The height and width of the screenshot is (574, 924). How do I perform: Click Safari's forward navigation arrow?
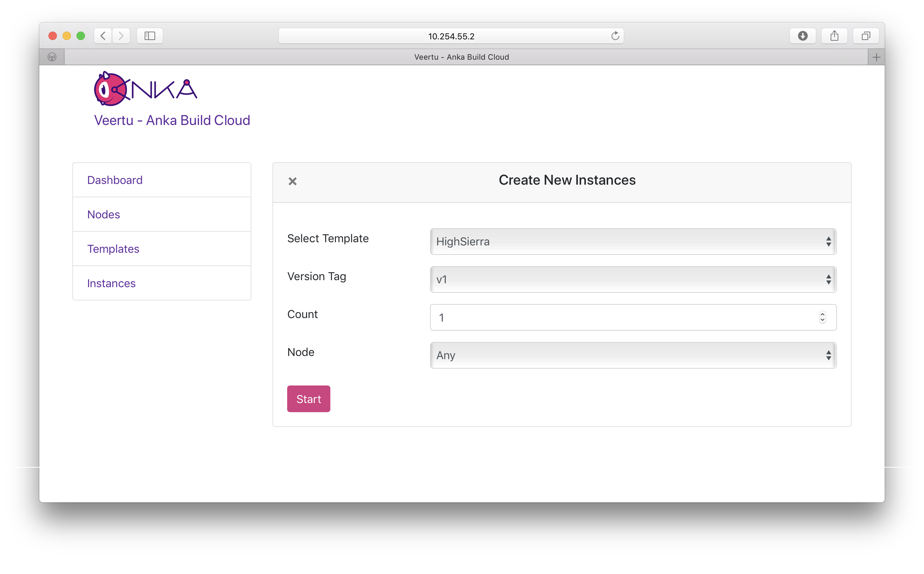pos(121,36)
